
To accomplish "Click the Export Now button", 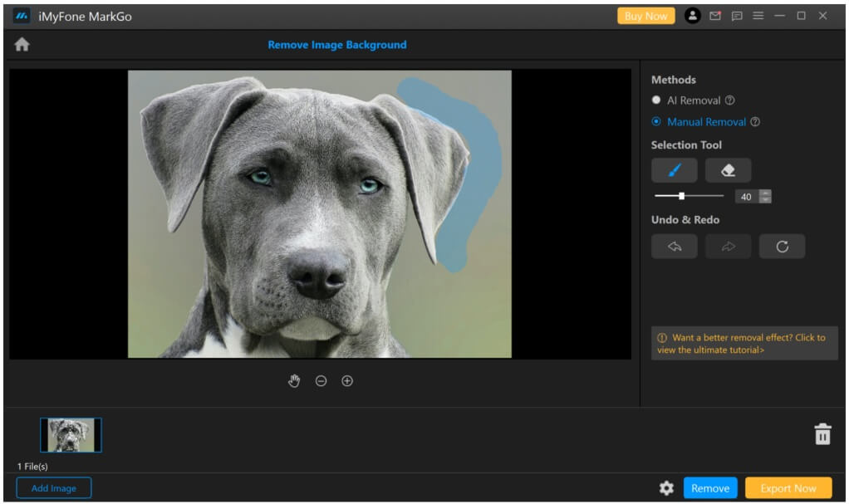I will click(788, 488).
